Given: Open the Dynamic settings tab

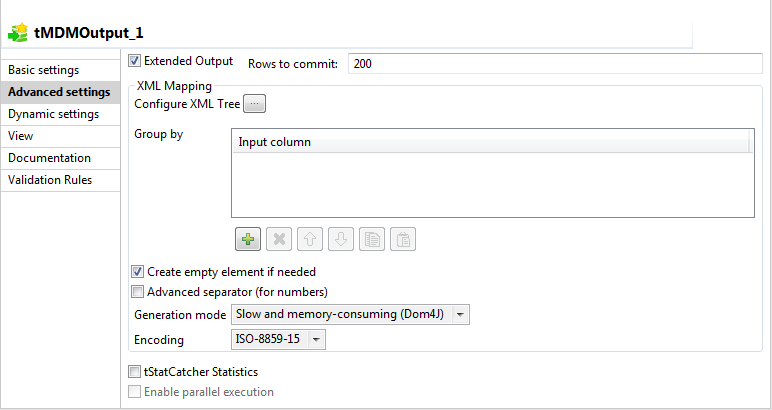Looking at the screenshot, I should pos(53,114).
